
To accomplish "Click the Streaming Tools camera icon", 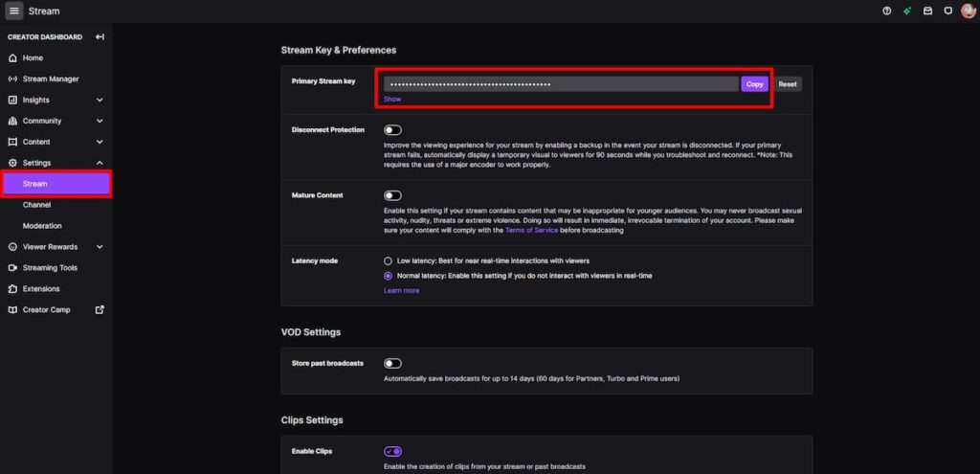I will click(x=12, y=267).
